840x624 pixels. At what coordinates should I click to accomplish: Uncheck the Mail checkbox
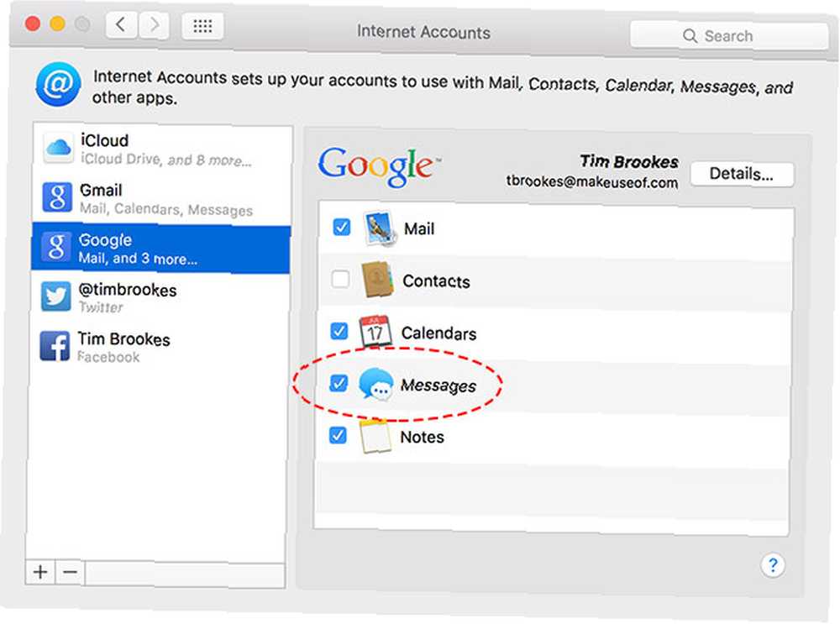point(341,227)
